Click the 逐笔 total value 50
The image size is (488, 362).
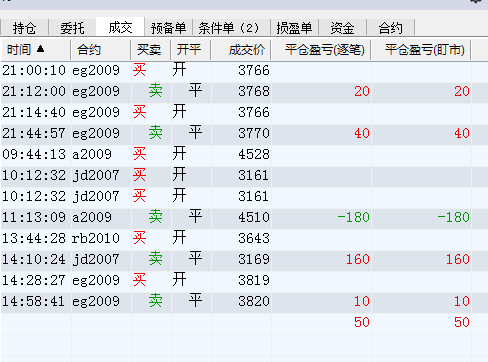coord(362,322)
